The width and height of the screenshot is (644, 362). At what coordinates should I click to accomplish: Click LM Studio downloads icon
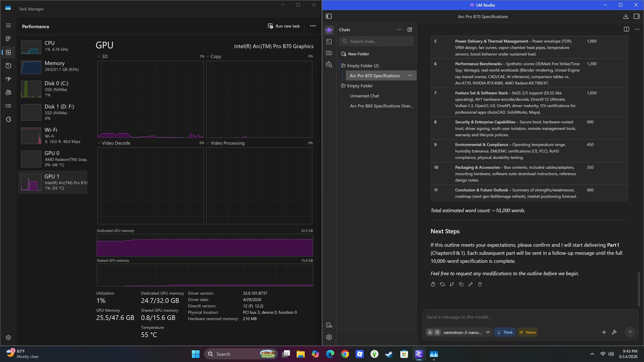click(626, 16)
